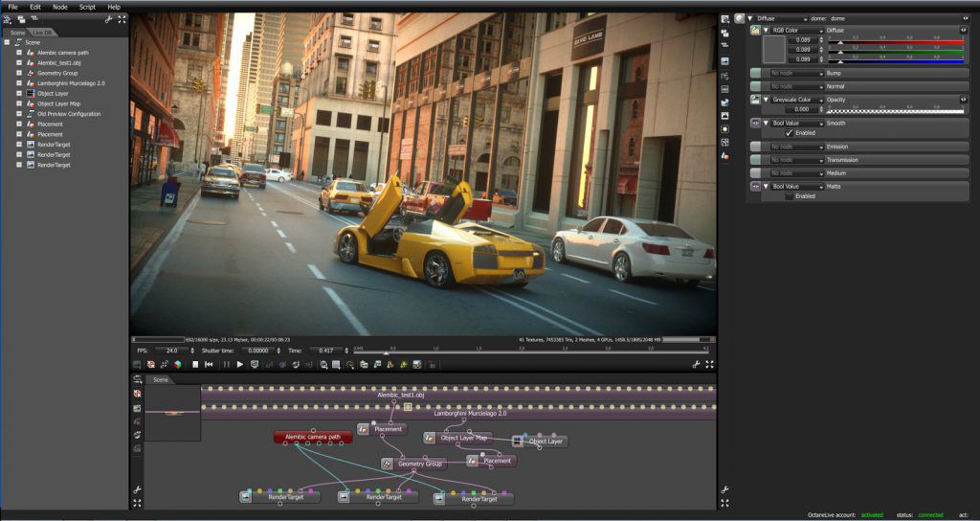Click the render region selection icon in the viewport toolbar
This screenshot has height=521, width=980.
click(336, 364)
